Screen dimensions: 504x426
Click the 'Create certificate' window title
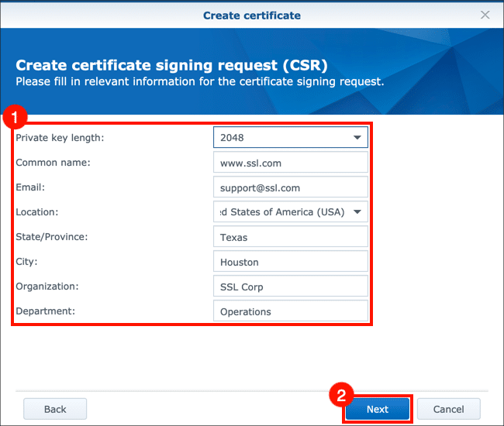tap(251, 15)
